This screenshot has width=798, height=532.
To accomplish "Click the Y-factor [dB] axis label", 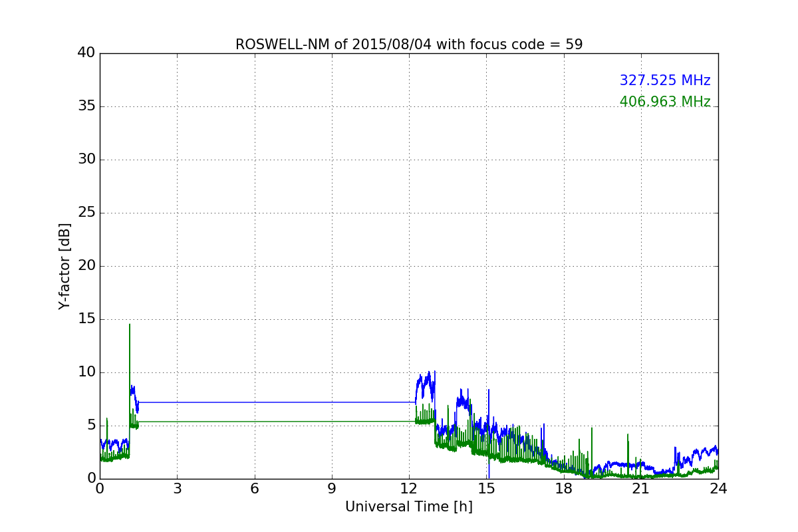I will [65, 266].
